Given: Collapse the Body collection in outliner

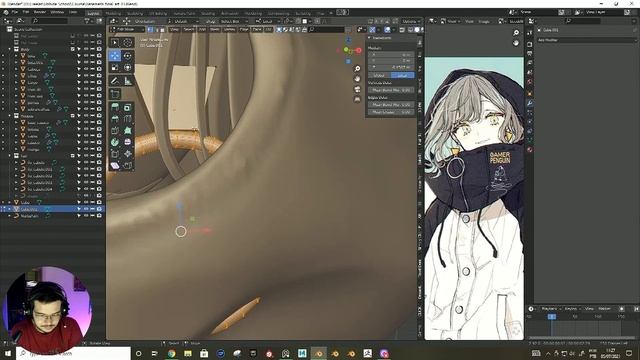Looking at the screenshot, I should [10, 49].
